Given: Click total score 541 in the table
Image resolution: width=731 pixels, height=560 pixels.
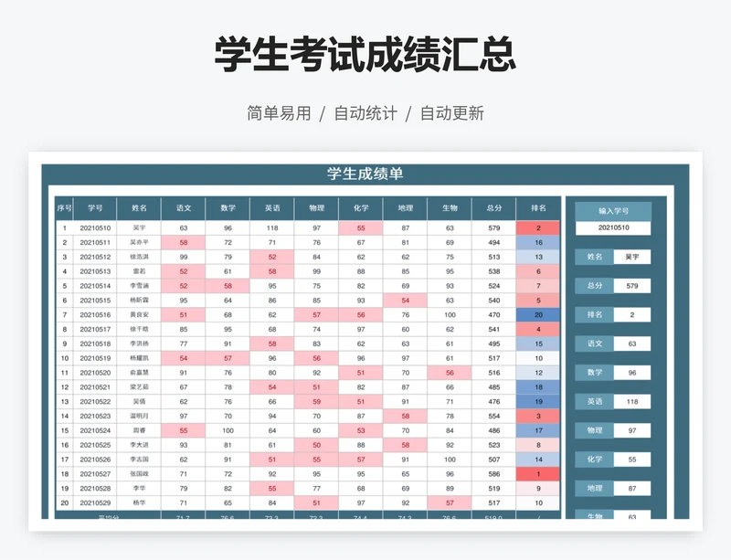Looking at the screenshot, I should 493,329.
